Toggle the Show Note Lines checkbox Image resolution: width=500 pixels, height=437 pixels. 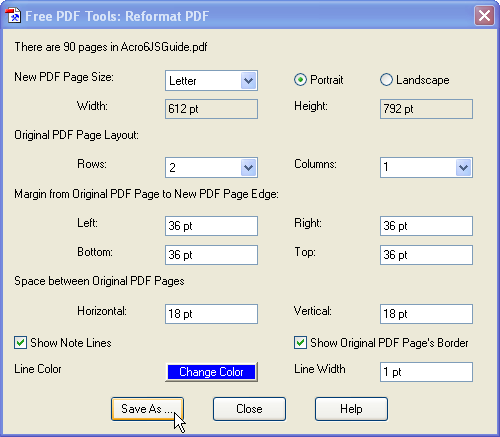20,343
